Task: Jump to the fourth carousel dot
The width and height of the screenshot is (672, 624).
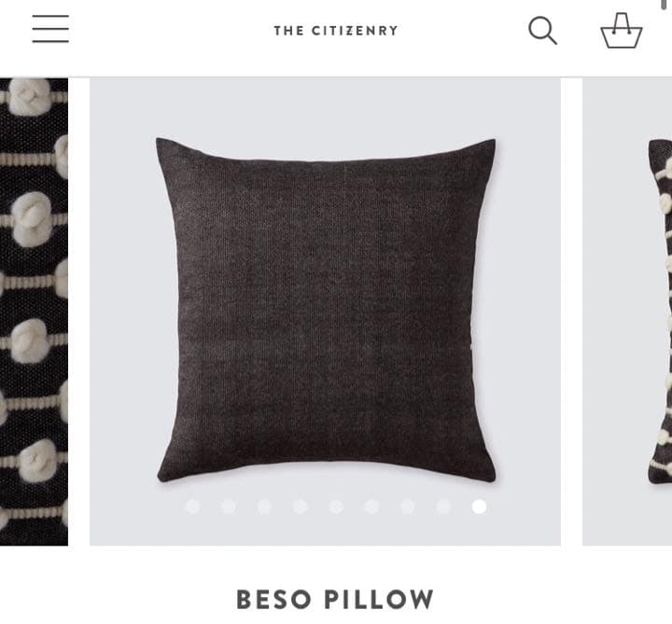Action: point(300,506)
